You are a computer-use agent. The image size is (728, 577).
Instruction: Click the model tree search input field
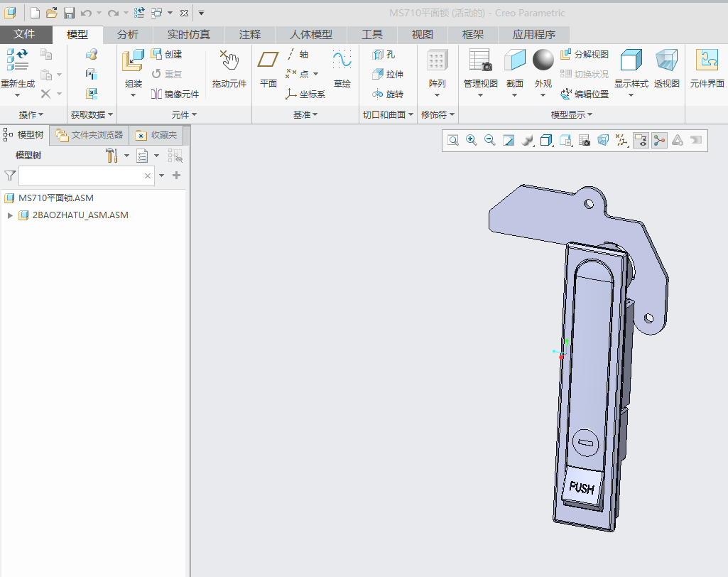(x=87, y=176)
